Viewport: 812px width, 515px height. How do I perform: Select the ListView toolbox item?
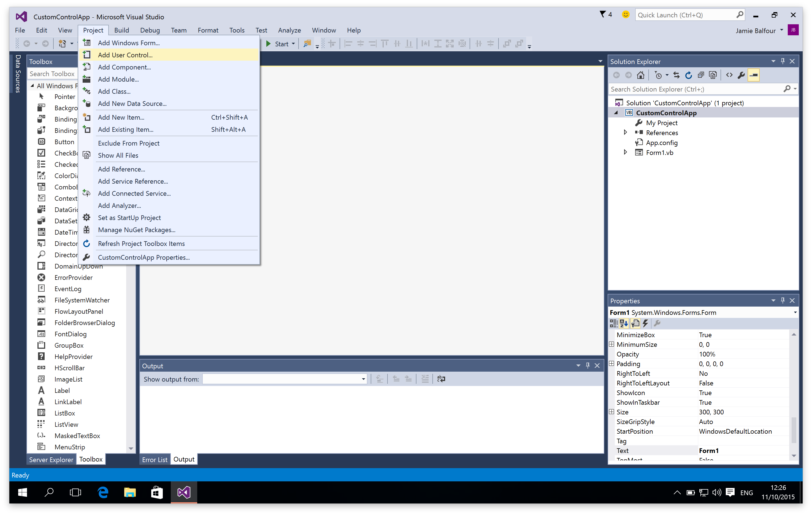pyautogui.click(x=66, y=424)
